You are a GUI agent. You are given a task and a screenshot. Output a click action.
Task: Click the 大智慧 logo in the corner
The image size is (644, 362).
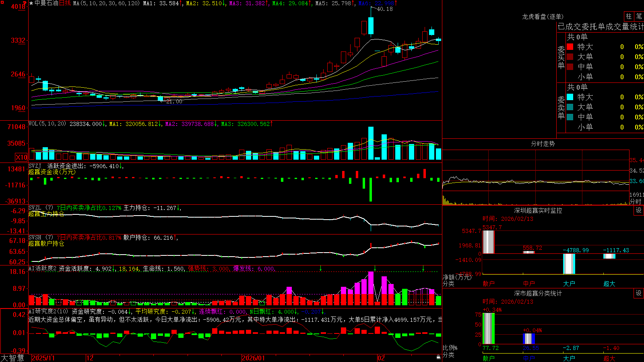(12, 358)
